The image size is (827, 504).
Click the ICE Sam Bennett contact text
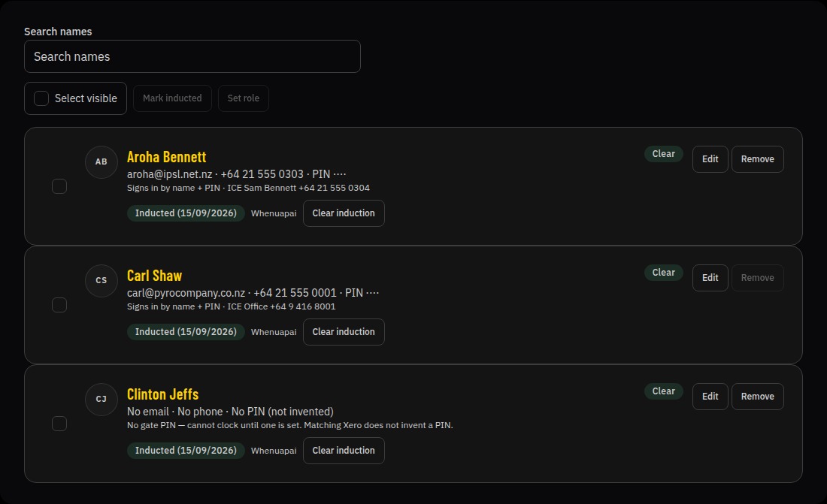(x=298, y=189)
